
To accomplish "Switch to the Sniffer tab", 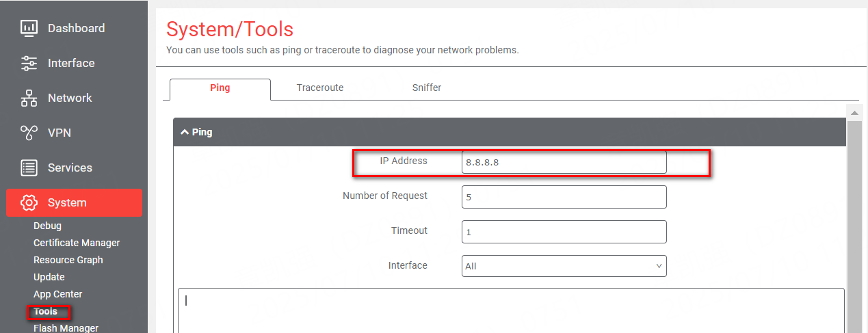I will click(427, 88).
